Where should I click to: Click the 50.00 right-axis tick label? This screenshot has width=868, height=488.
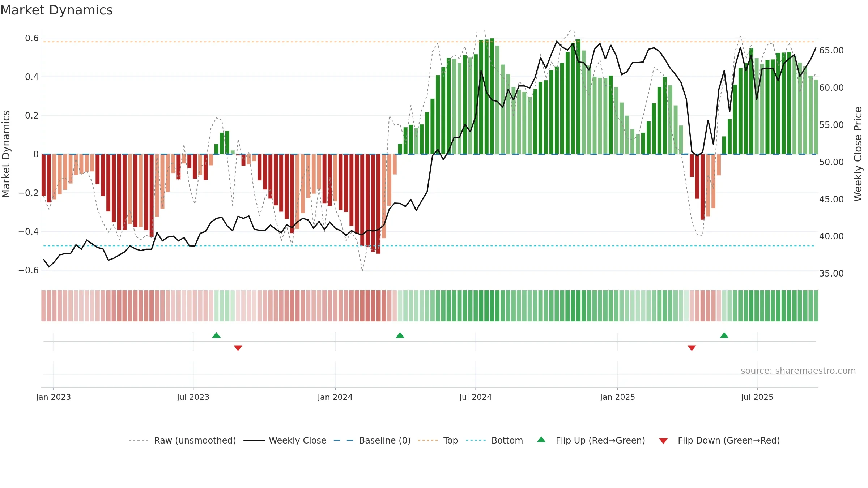[x=831, y=162]
